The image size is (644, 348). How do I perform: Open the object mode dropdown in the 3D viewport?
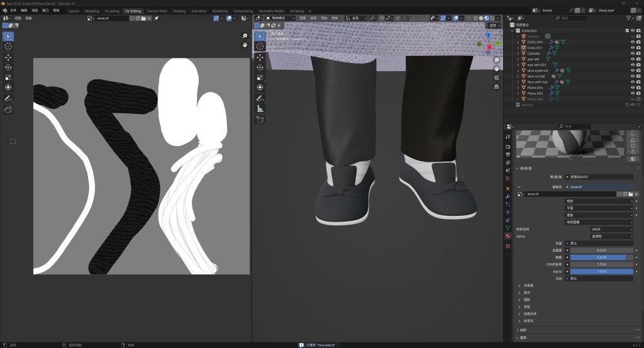tap(280, 18)
